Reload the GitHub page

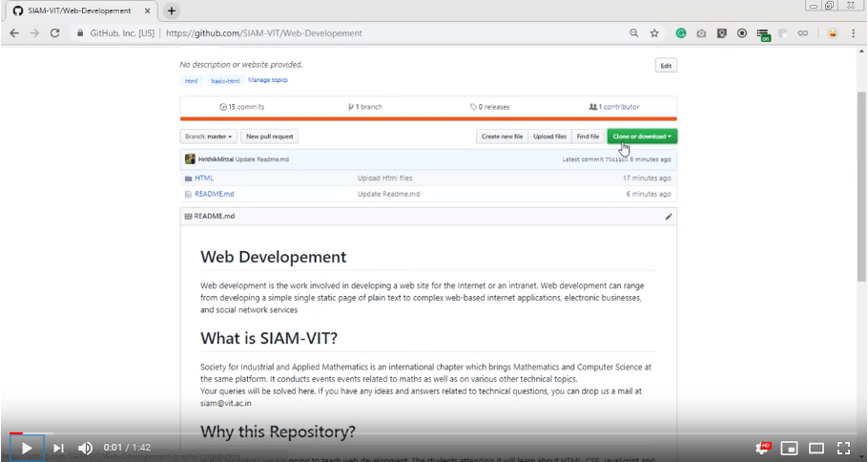[x=54, y=33]
